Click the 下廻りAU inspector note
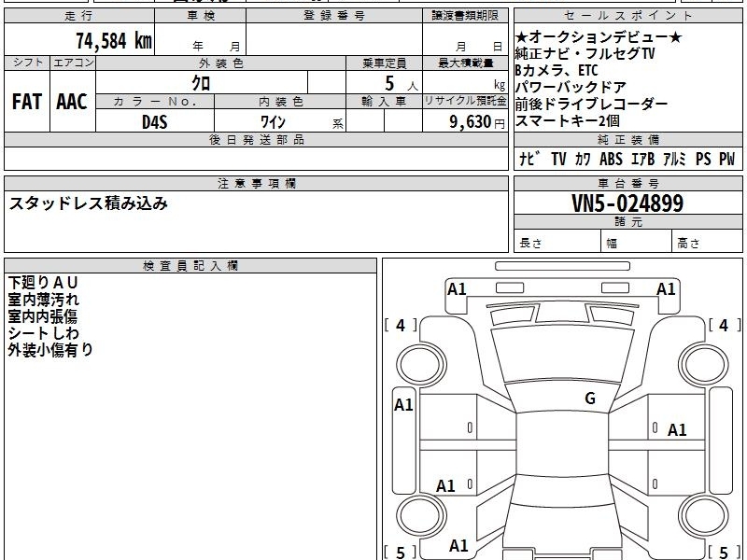 43,283
